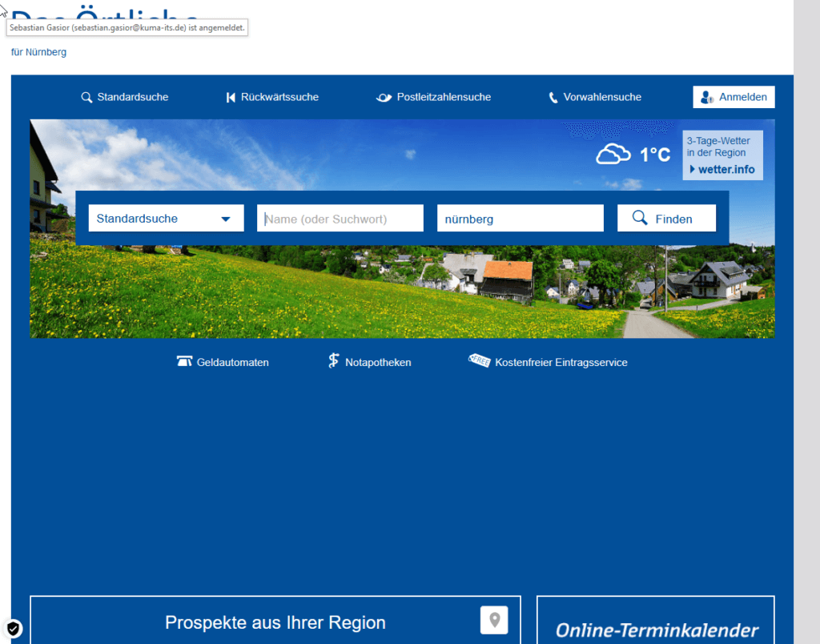This screenshot has height=644, width=820.
Task: Click the cloud weather icon
Action: [613, 154]
